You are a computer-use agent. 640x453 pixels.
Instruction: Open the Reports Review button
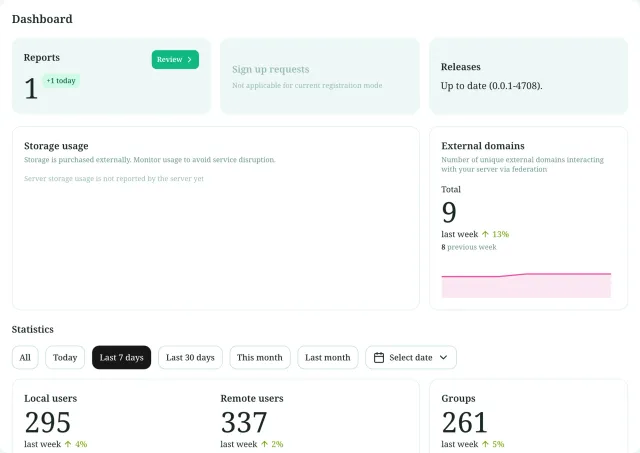[175, 60]
